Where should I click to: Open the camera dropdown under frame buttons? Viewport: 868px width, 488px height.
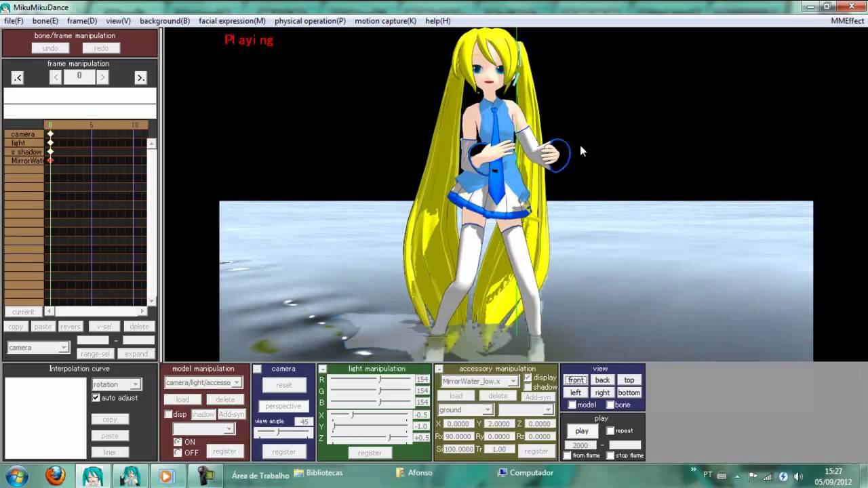[x=38, y=348]
